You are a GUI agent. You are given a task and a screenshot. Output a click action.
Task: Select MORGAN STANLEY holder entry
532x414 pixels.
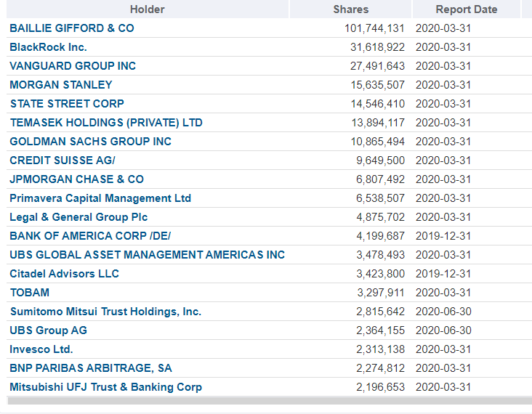click(61, 85)
